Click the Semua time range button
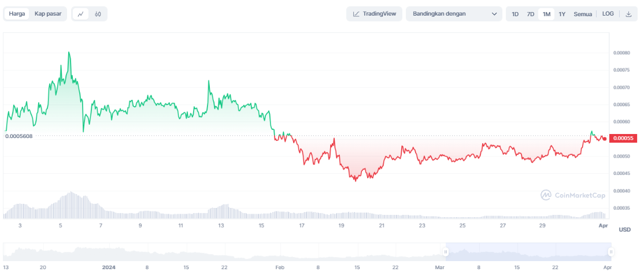This screenshot has height=279, width=644. coord(583,14)
